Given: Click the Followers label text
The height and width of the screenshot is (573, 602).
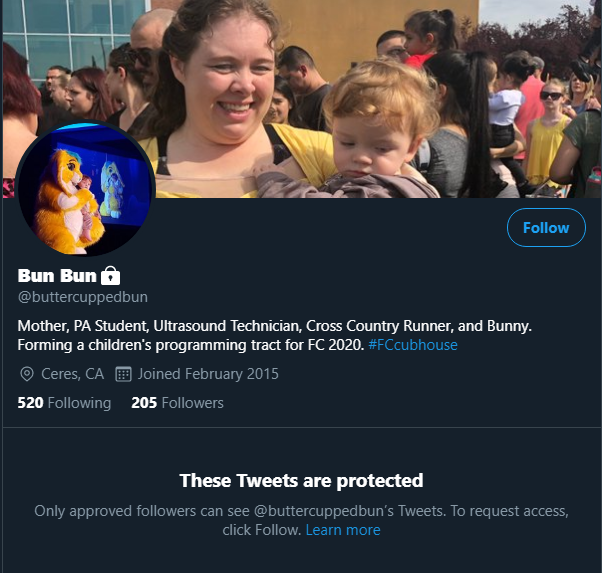Looking at the screenshot, I should click(x=193, y=403).
